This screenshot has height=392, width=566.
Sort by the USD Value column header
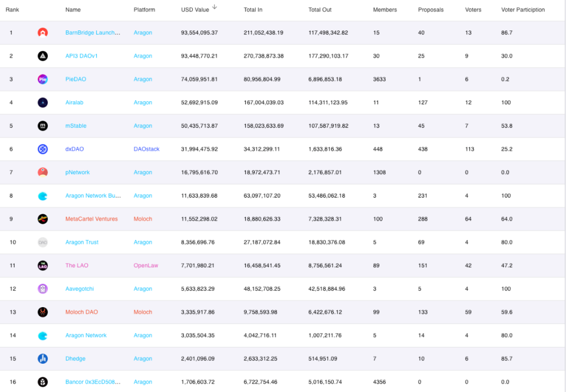pos(195,10)
